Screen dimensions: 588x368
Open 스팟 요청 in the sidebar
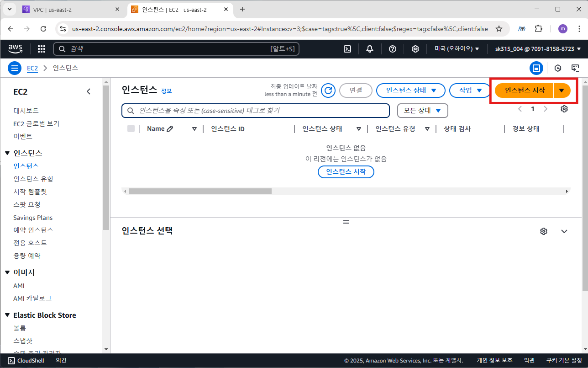tap(27, 204)
